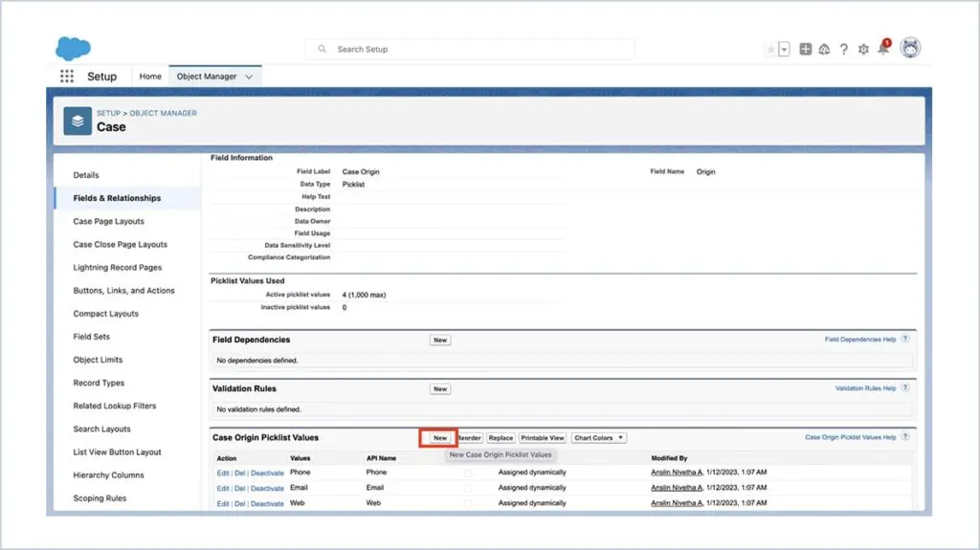Open the Field Dependencies Help link

(860, 340)
